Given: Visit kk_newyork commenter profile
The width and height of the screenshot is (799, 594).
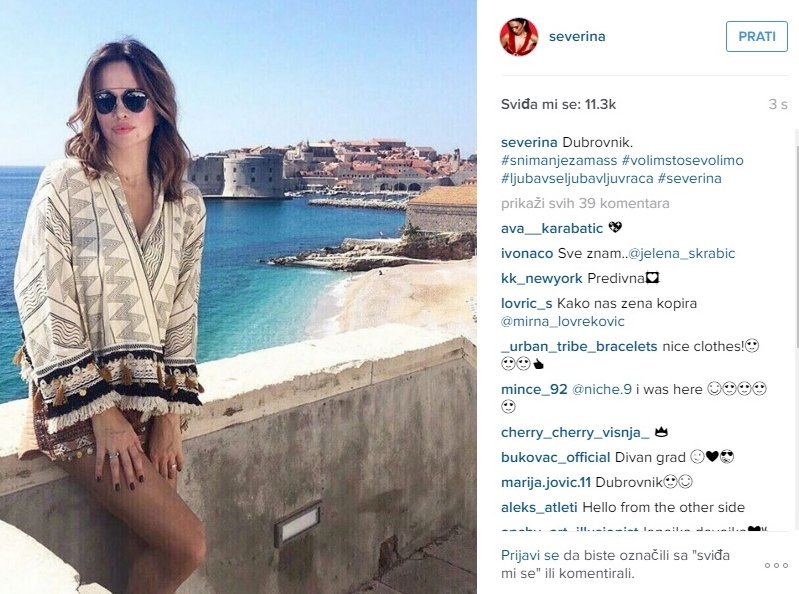Looking at the screenshot, I should pos(542,278).
